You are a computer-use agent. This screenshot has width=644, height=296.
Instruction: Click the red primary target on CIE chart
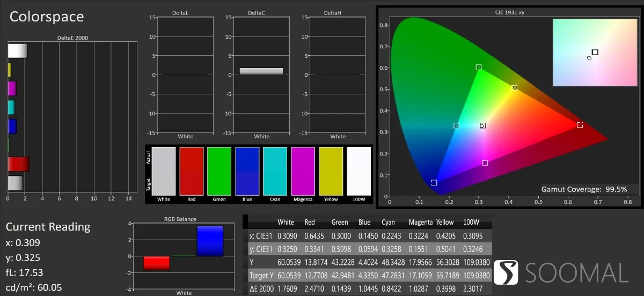pyautogui.click(x=580, y=125)
